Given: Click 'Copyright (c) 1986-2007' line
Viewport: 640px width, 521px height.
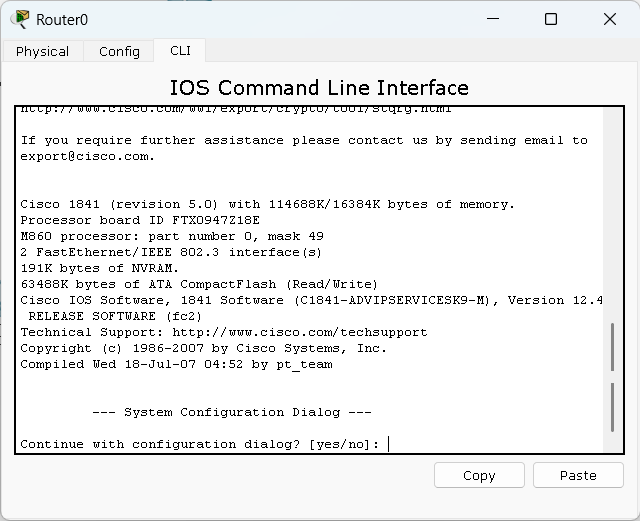Looking at the screenshot, I should pos(203,348).
